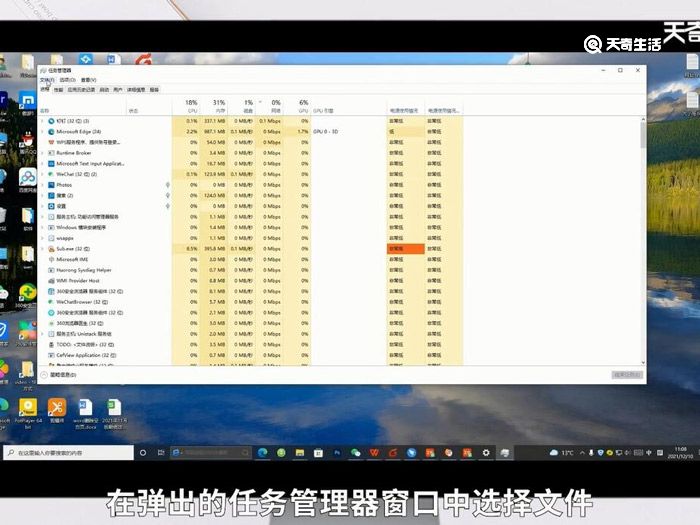Click the TODO process icon

click(51, 345)
